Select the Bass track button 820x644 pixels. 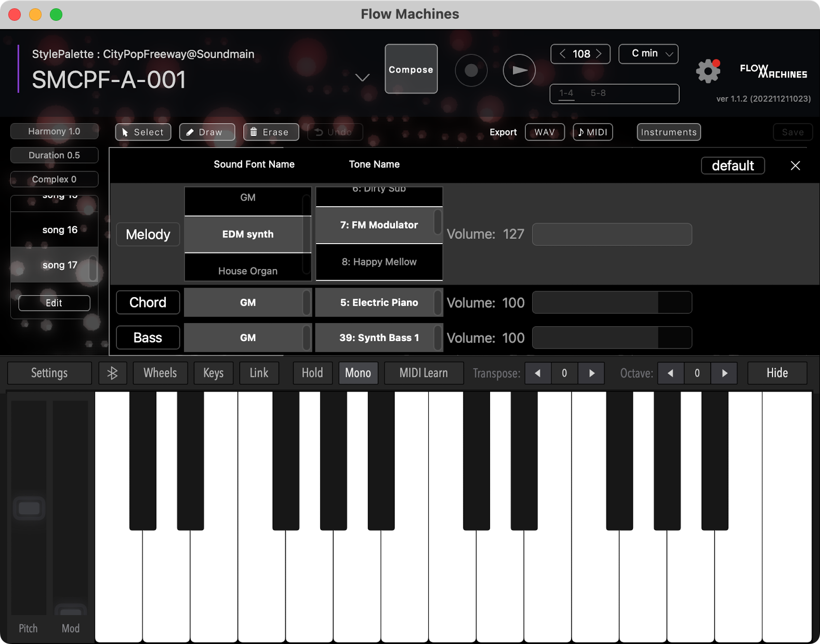click(148, 338)
